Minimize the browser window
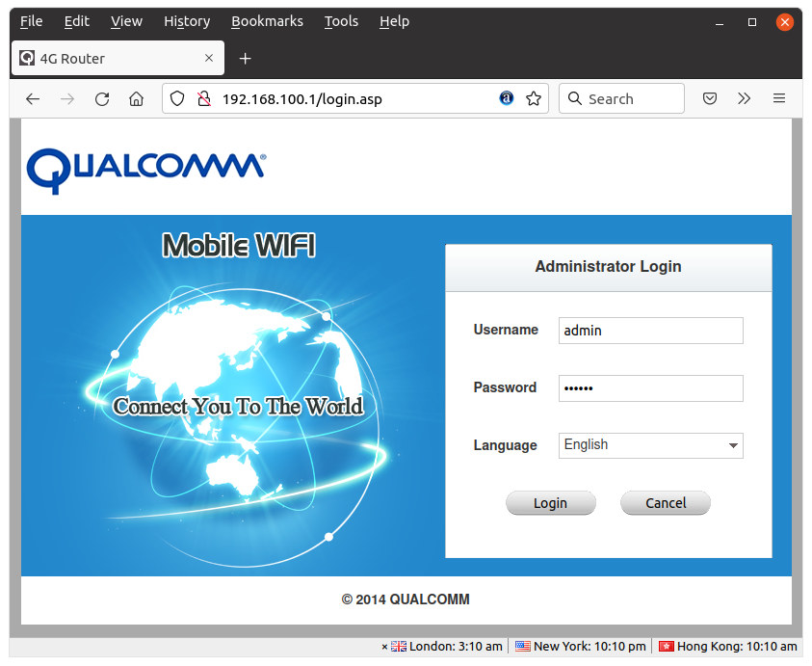 (720, 22)
